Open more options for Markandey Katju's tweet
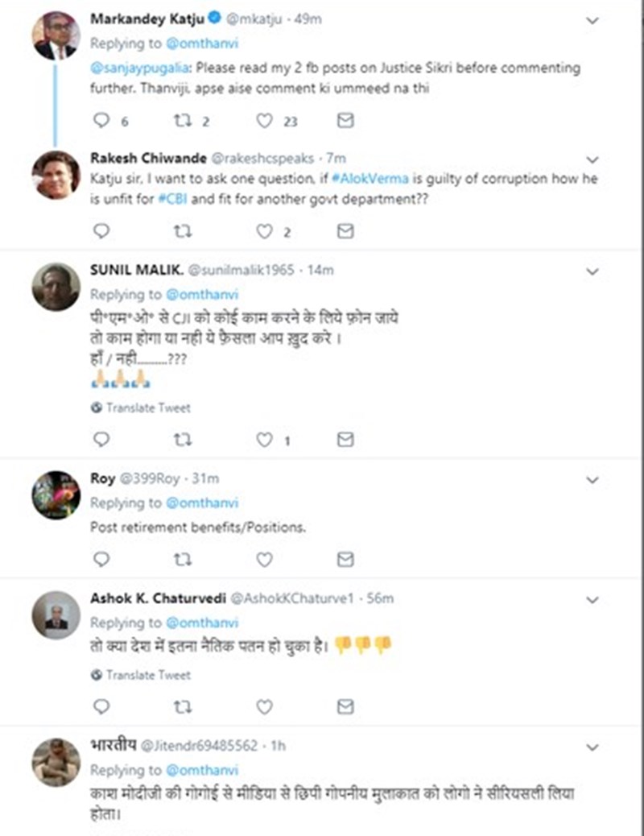The width and height of the screenshot is (644, 836). pyautogui.click(x=592, y=20)
